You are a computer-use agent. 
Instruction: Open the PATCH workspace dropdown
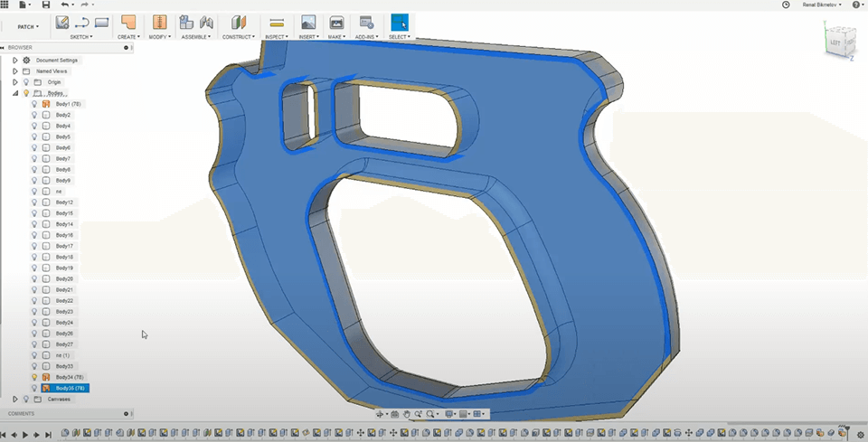pyautogui.click(x=27, y=27)
